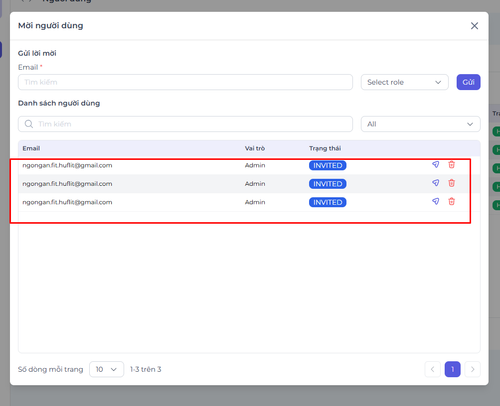Open the rows per page dropdown showing 10
Viewport: 500px width, 406px height.
tap(106, 369)
